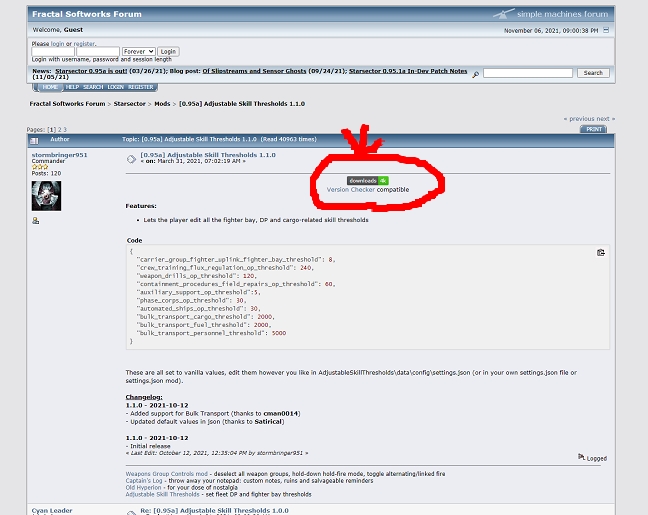This screenshot has width=648, height=515.
Task: Click the post icon beside the topic title
Action: [x=132, y=158]
